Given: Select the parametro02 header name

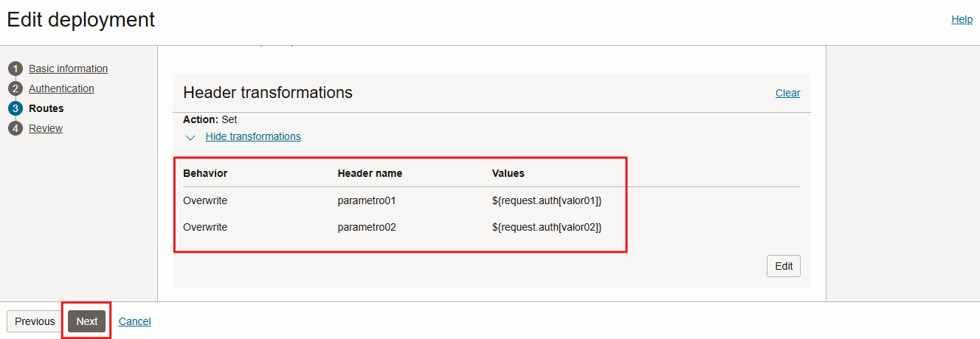Looking at the screenshot, I should (367, 227).
